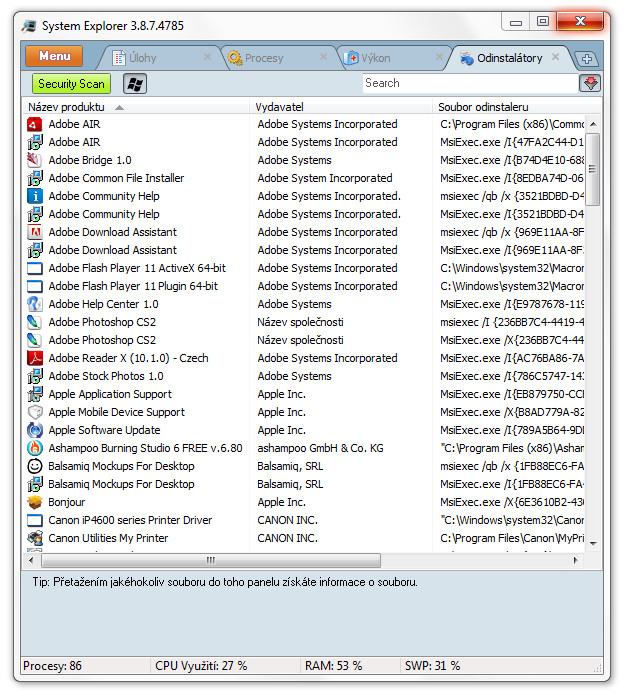Sort by Vydavatel column header

(x=340, y=107)
